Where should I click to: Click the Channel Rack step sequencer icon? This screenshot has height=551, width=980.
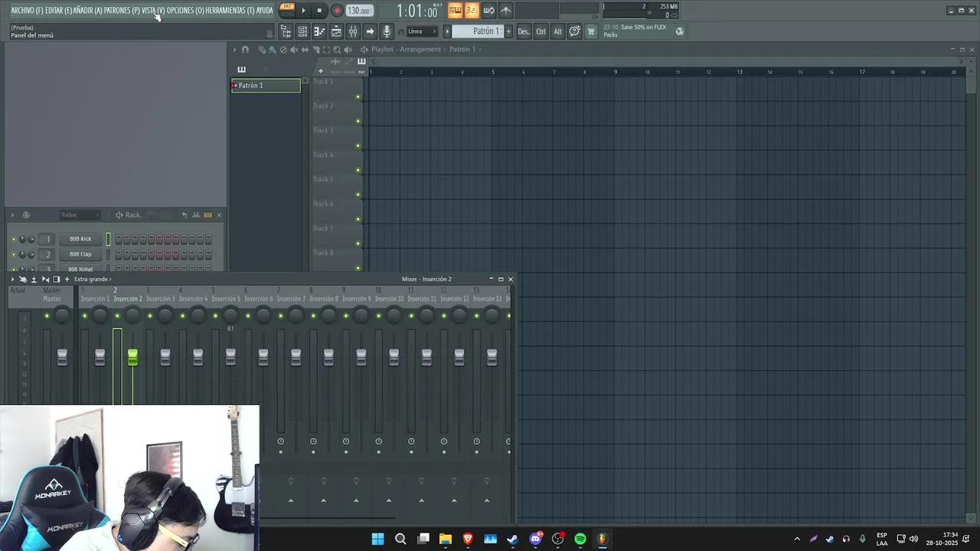pyautogui.click(x=207, y=215)
